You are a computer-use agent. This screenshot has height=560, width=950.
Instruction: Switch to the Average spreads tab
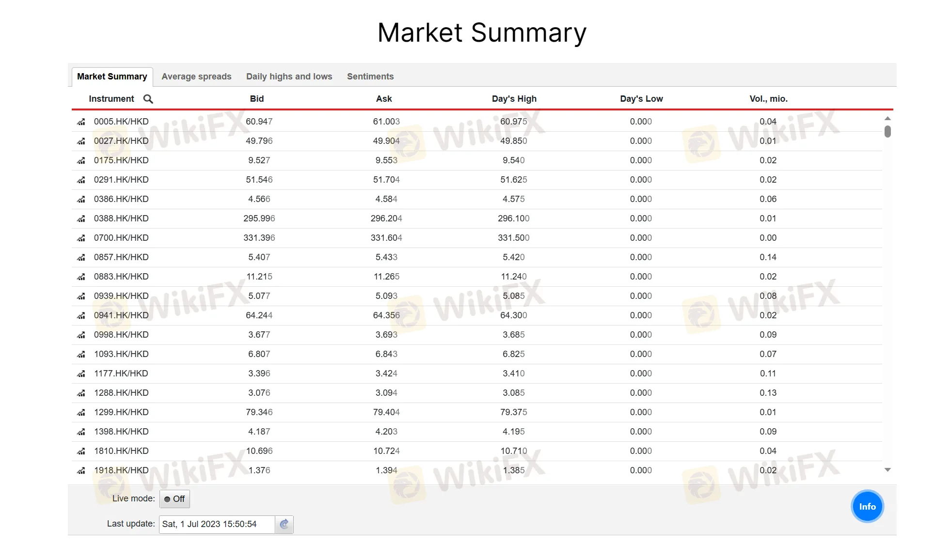[196, 77]
